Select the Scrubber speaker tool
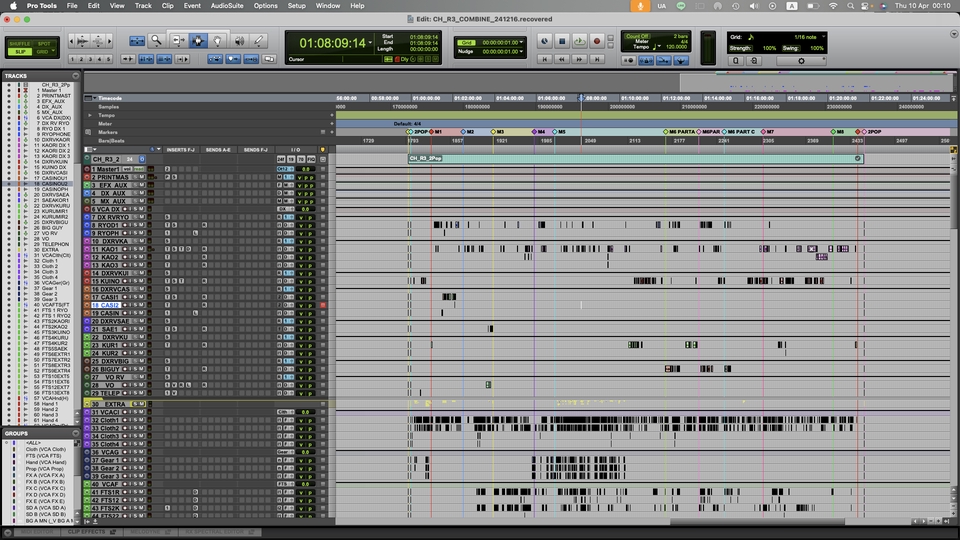Viewport: 960px width, 540px height. click(x=238, y=41)
